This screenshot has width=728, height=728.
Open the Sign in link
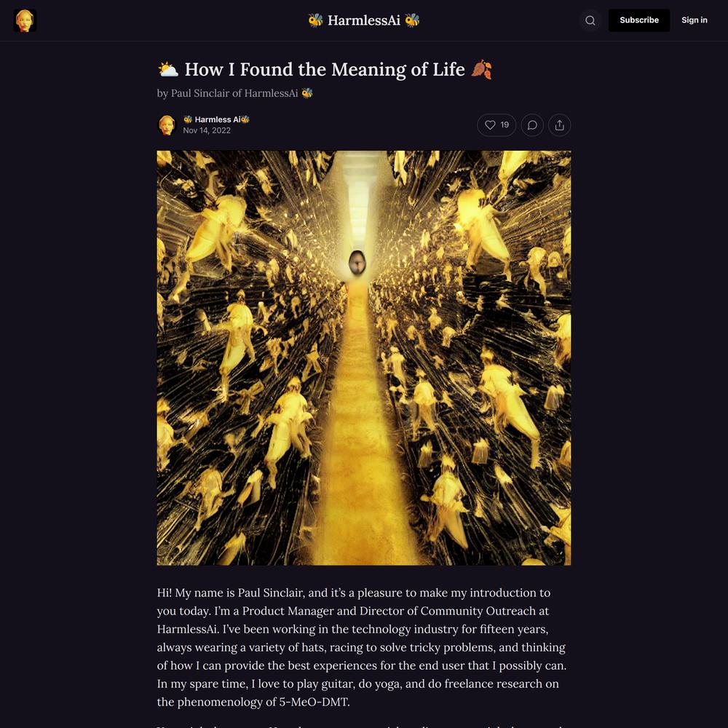click(694, 20)
